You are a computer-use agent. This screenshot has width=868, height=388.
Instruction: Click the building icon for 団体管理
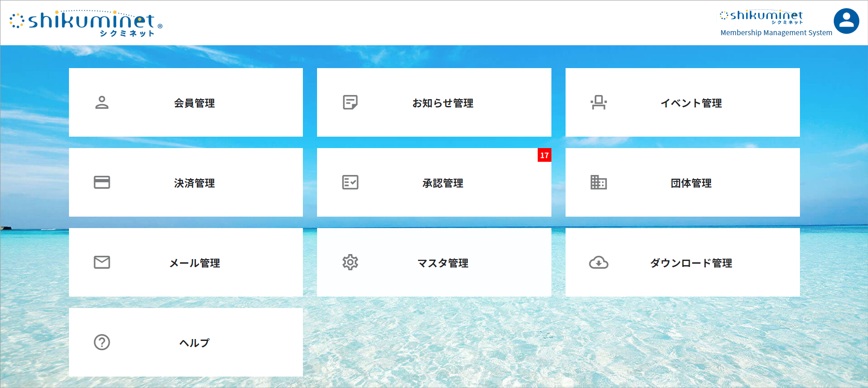(598, 182)
